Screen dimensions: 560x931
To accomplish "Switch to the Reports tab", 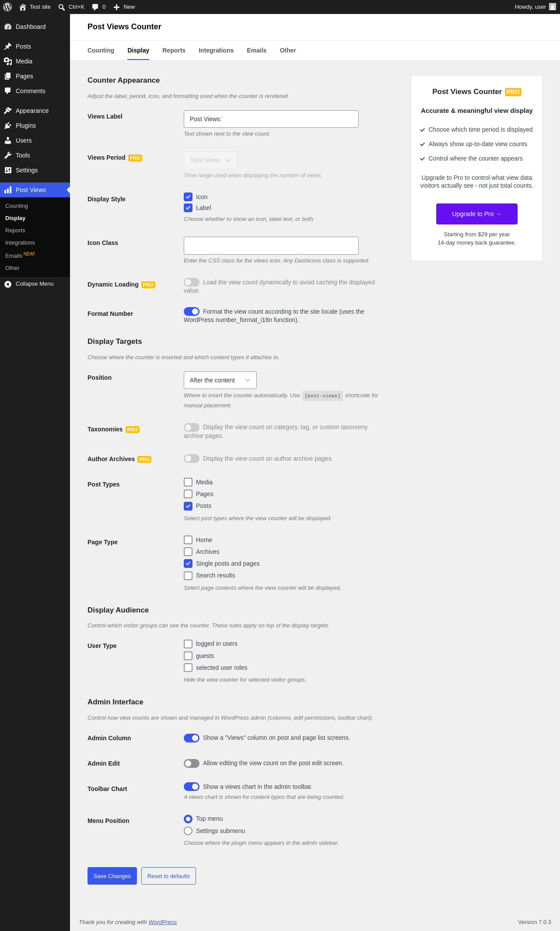I will [x=174, y=50].
